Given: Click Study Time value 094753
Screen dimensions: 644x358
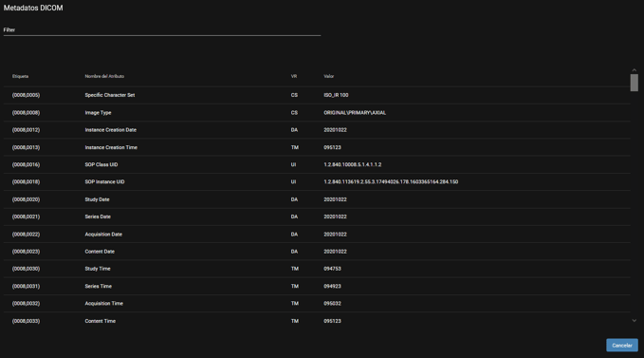Looking at the screenshot, I should tap(332, 269).
